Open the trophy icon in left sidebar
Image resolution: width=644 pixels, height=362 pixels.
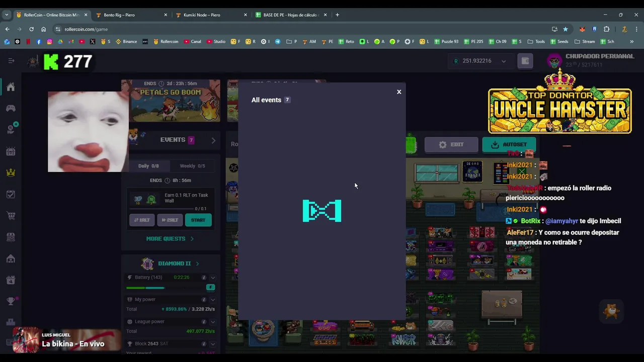11,301
